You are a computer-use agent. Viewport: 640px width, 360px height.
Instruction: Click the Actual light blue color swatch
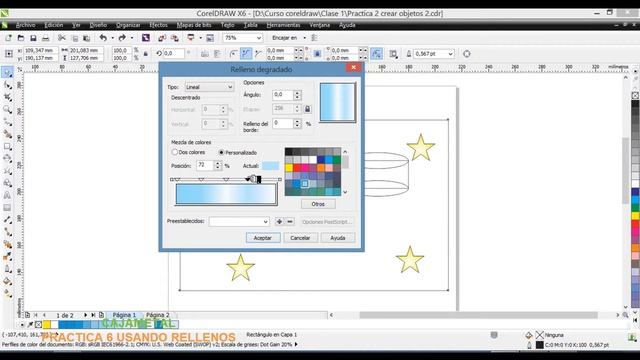(x=270, y=166)
